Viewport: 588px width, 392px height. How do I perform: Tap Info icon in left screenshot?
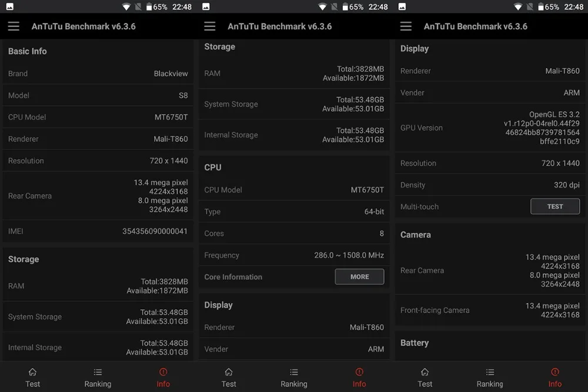(x=163, y=372)
